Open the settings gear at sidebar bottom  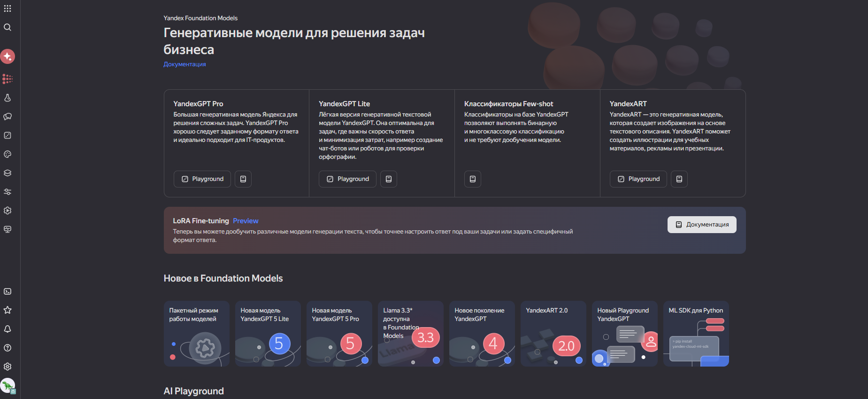click(x=8, y=367)
